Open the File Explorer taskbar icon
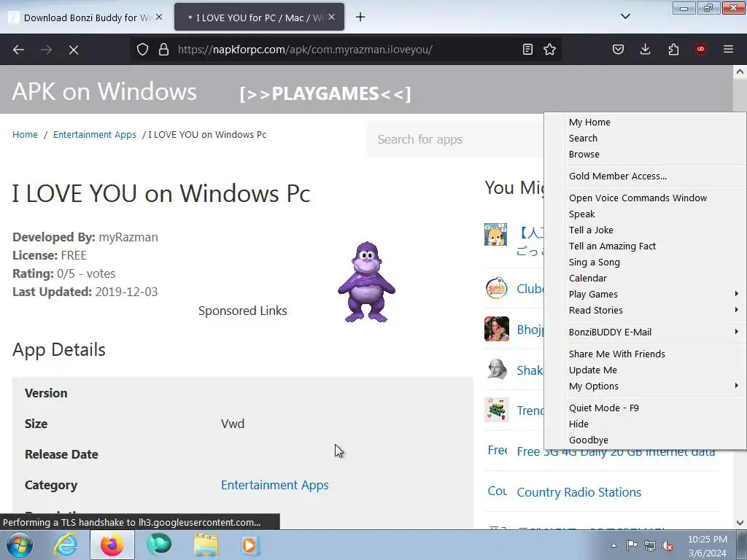Screen dimensions: 747x560 [206, 545]
